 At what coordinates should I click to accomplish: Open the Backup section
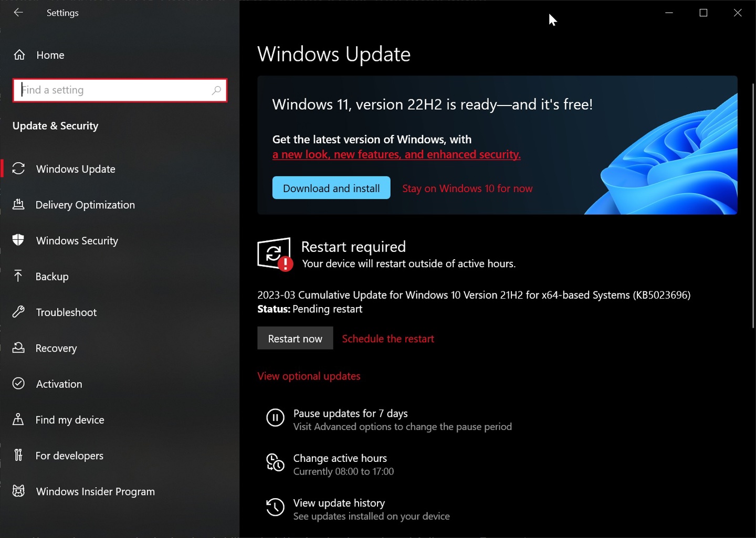pyautogui.click(x=52, y=276)
